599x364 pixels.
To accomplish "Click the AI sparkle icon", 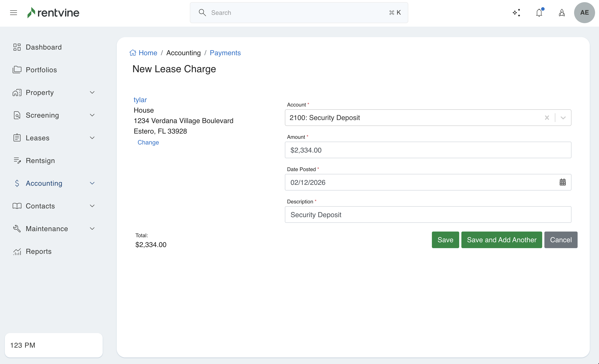I will coord(516,13).
